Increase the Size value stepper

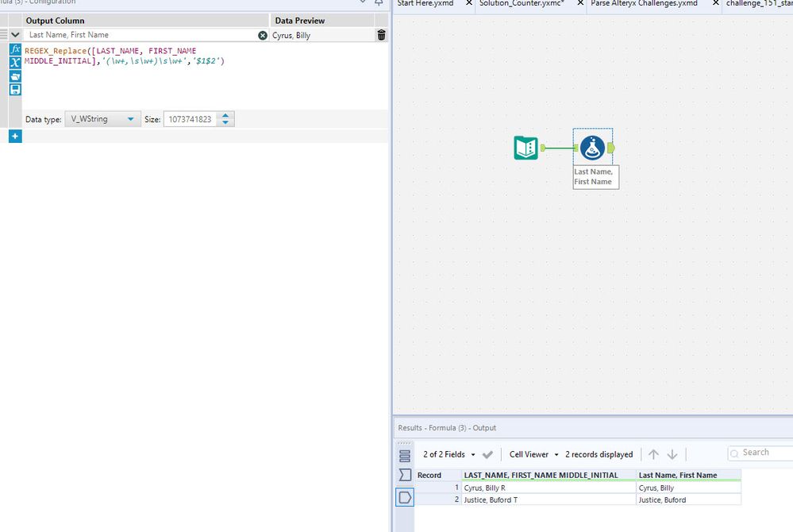click(x=225, y=116)
